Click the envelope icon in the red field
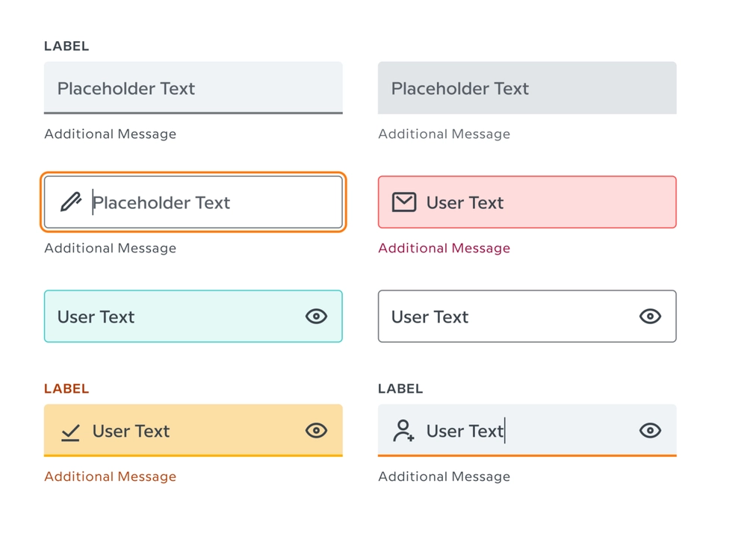The height and width of the screenshot is (560, 747). [404, 202]
